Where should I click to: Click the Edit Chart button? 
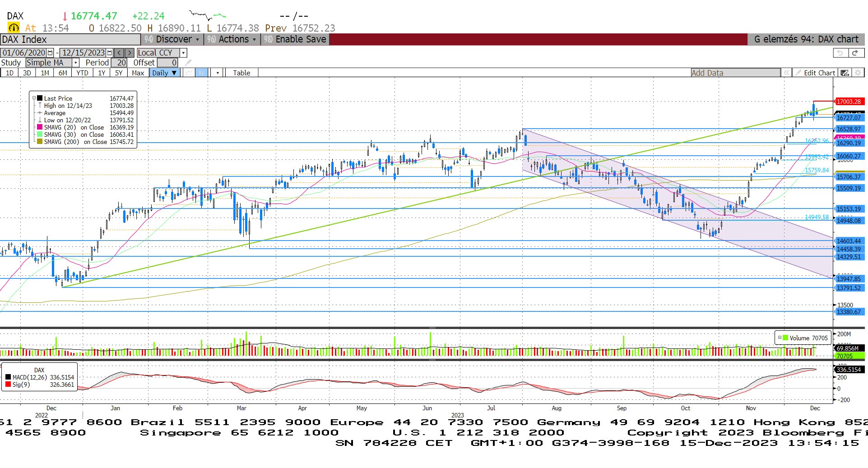tap(815, 73)
